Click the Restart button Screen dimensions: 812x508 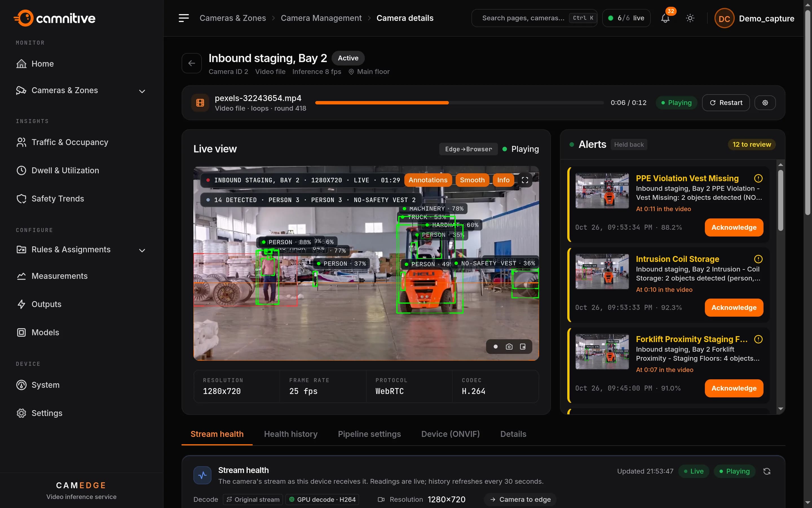pos(726,103)
